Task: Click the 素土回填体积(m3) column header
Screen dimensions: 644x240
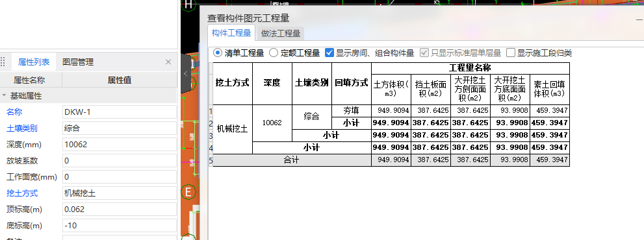Action: [550, 89]
